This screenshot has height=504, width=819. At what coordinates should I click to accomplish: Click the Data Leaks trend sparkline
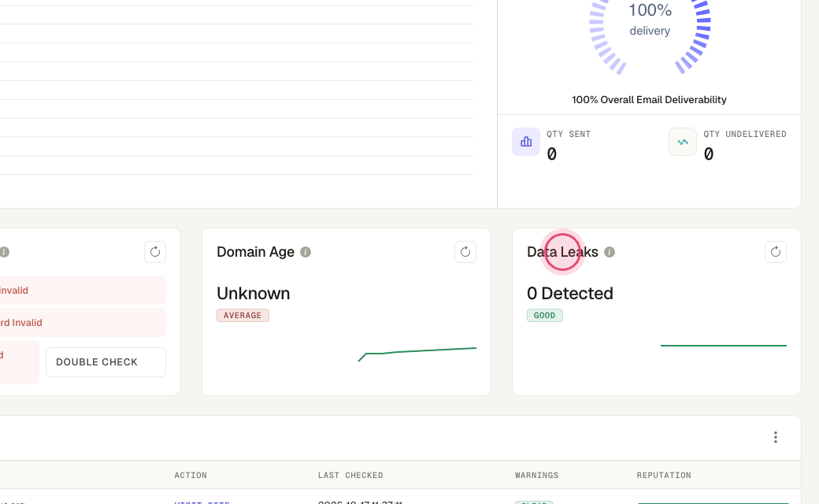click(724, 345)
